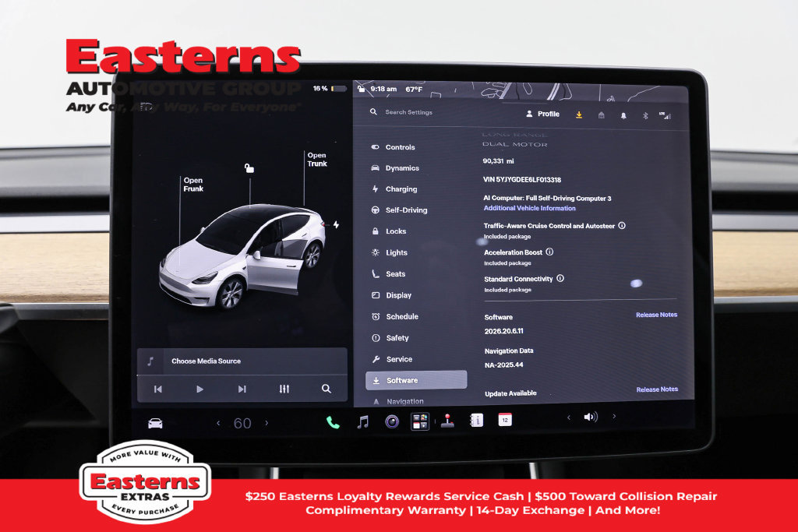Show info for Traffic-Aware Cruise Control
Screen dimensions: 798x532
click(x=622, y=225)
